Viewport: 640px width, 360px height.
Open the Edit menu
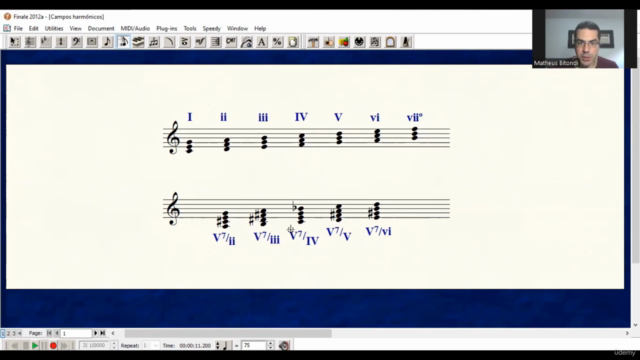coord(33,29)
